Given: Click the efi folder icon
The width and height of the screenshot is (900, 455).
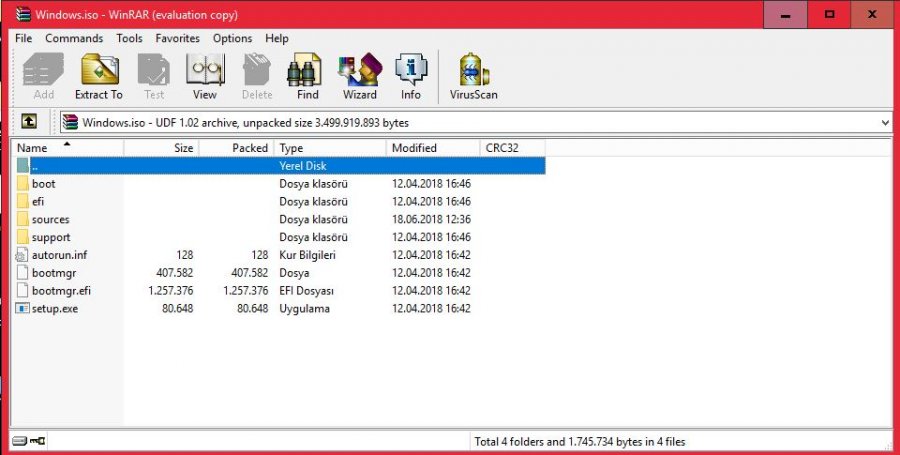Looking at the screenshot, I should 22,201.
